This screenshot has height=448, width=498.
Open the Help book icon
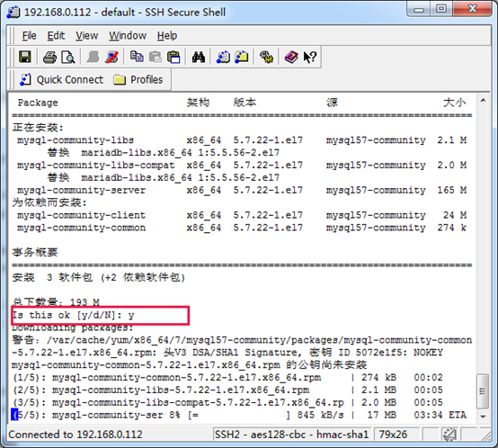pos(291,58)
